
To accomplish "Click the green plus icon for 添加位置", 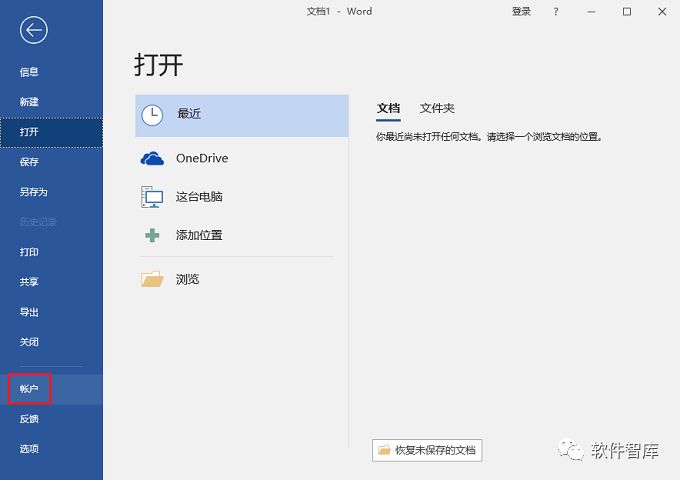I will (152, 235).
